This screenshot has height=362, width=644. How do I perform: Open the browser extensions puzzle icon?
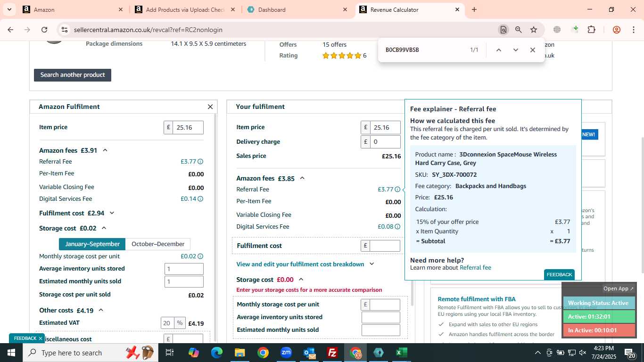(591, 30)
